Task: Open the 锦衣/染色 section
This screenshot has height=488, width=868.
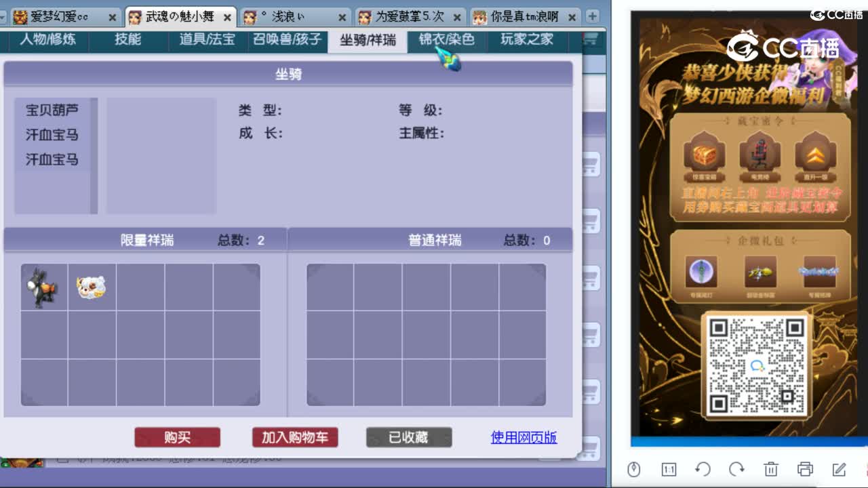Action: [447, 39]
